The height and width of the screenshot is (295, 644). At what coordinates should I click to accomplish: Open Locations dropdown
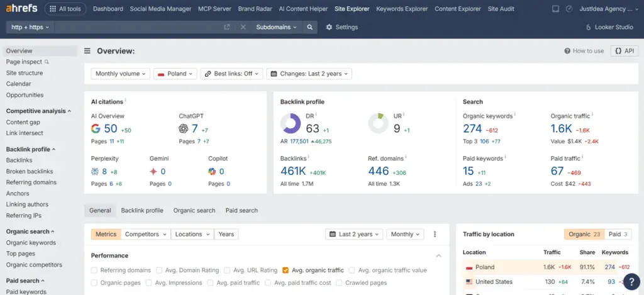click(x=192, y=234)
